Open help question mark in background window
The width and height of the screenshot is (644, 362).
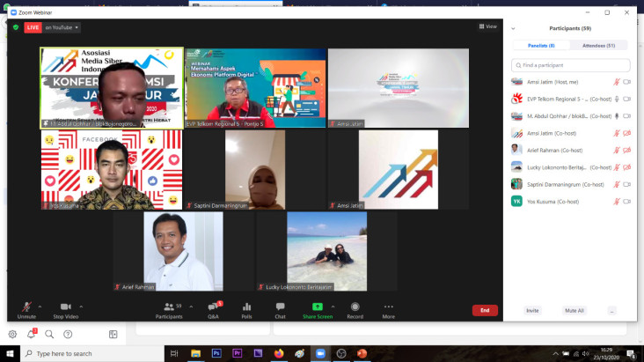coord(68,334)
